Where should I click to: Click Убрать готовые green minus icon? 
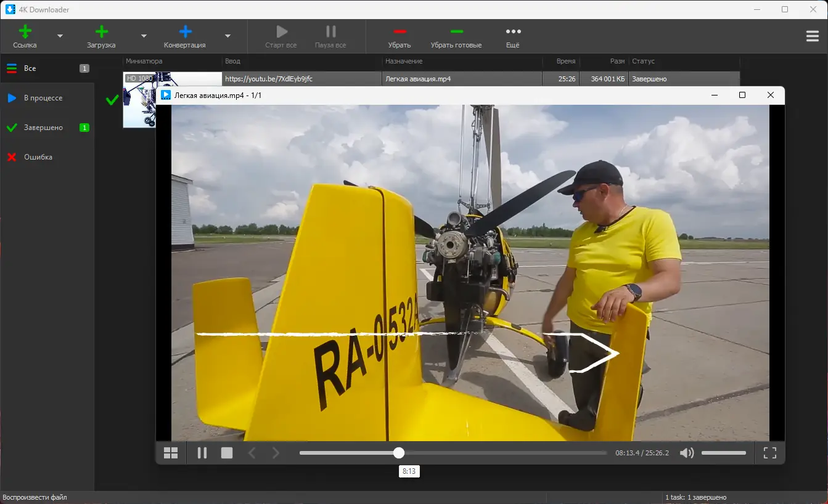point(456,32)
